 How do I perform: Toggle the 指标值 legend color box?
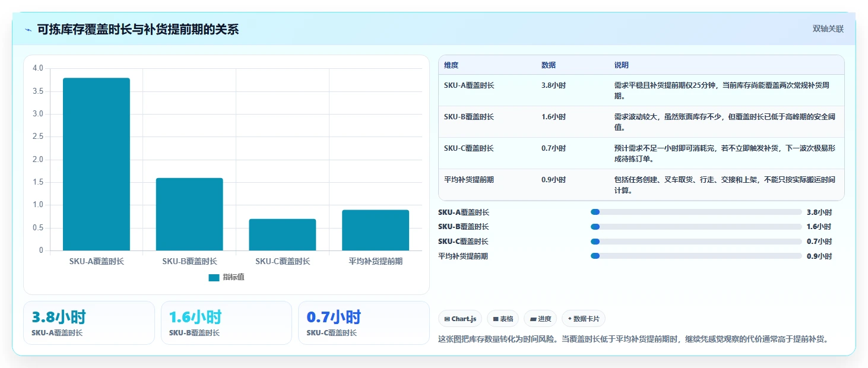[214, 277]
